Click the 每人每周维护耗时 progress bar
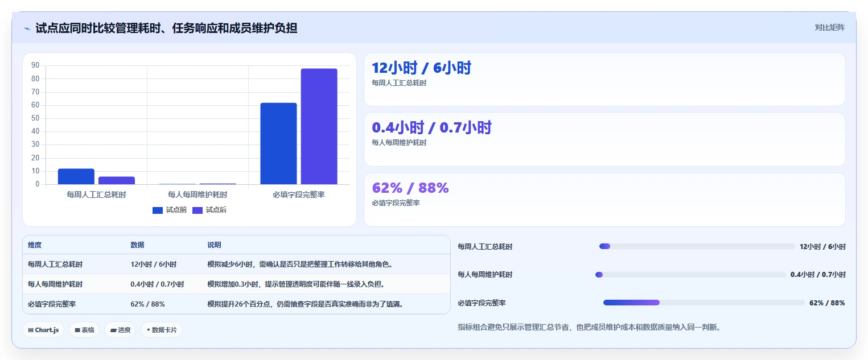This screenshot has height=360, width=868. [690, 275]
